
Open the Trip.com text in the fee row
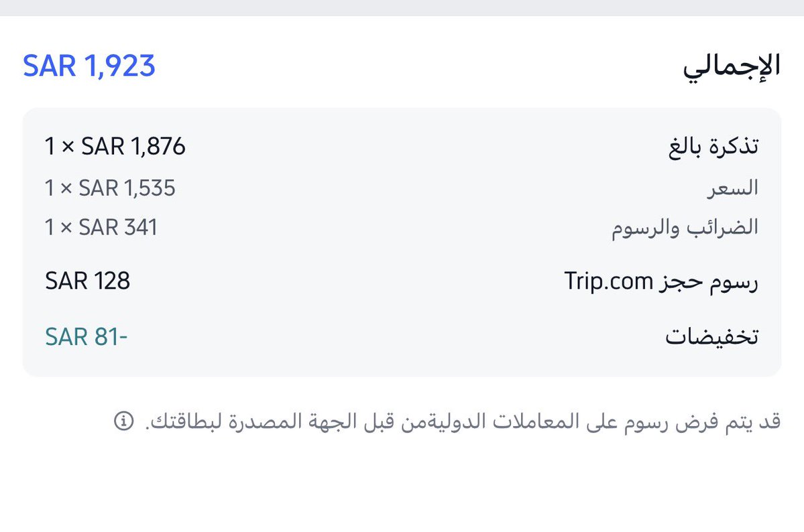(609, 281)
